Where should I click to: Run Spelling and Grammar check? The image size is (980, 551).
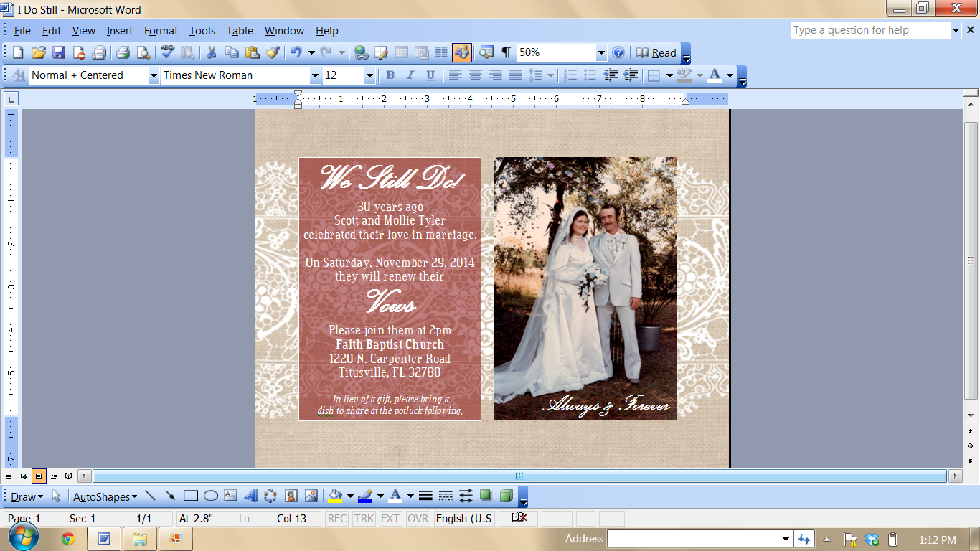168,52
